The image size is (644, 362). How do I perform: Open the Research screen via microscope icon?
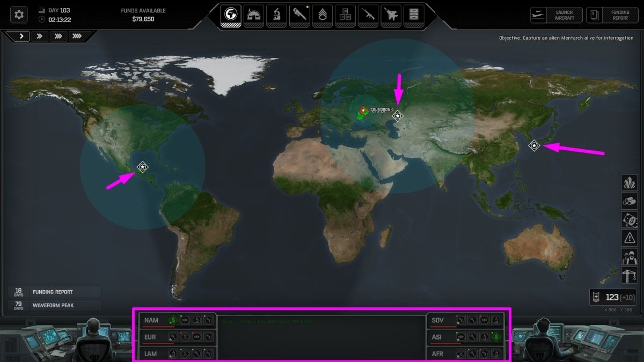tap(276, 14)
